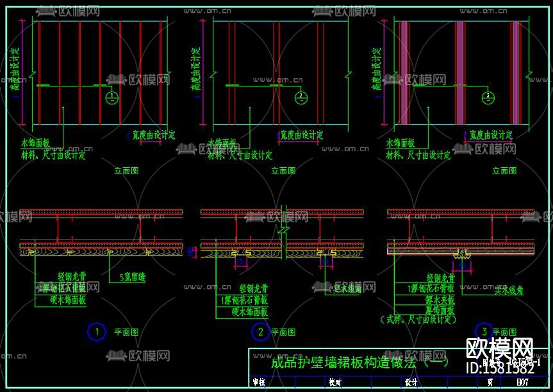
Task: Click the blue polygon marker numbered 3
Action: [x=484, y=331]
